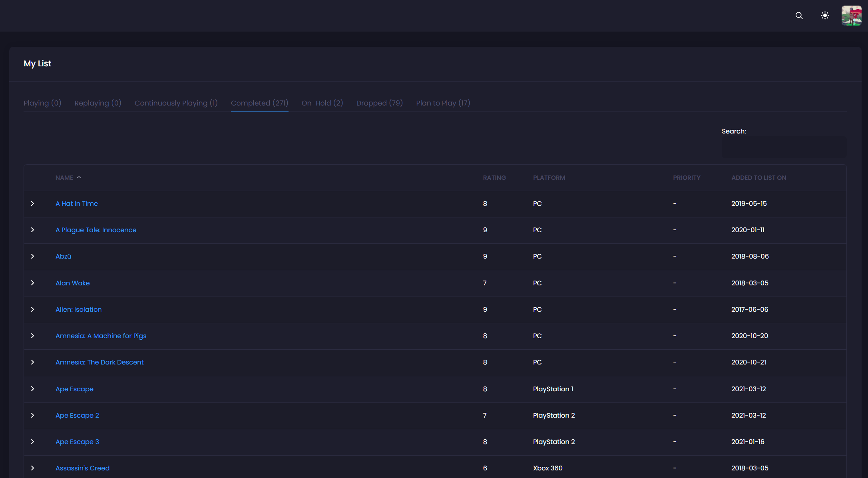Open the Abzû game link

pyautogui.click(x=63, y=256)
